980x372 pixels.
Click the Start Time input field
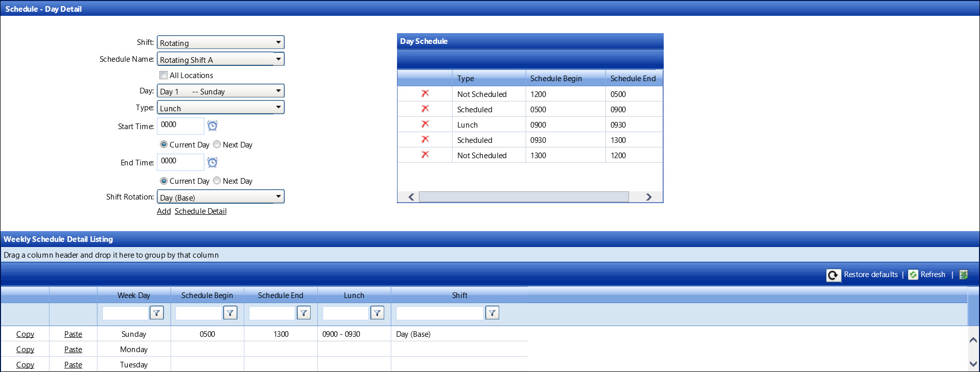[180, 125]
